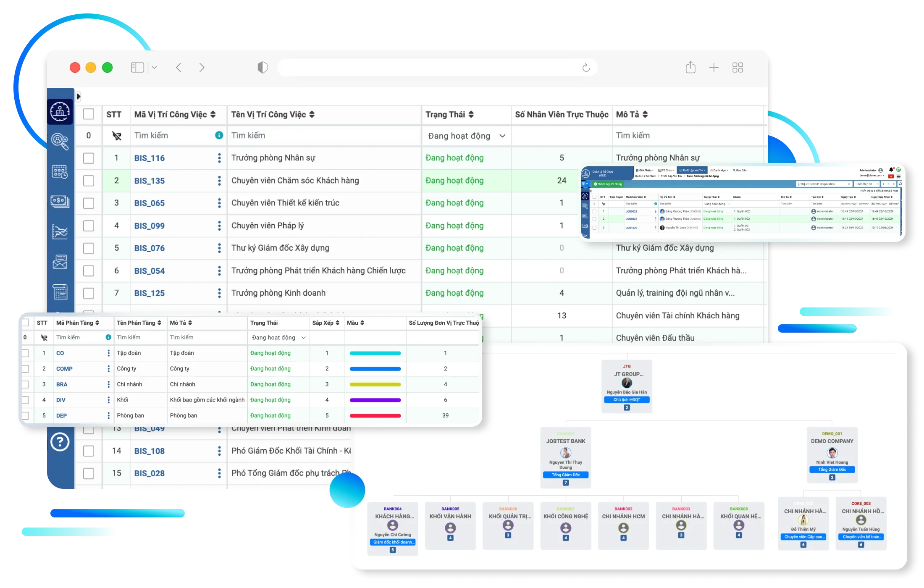Image resolution: width=924 pixels, height=588 pixels.
Task: Click the Thêm người dùng button
Action: 608,184
